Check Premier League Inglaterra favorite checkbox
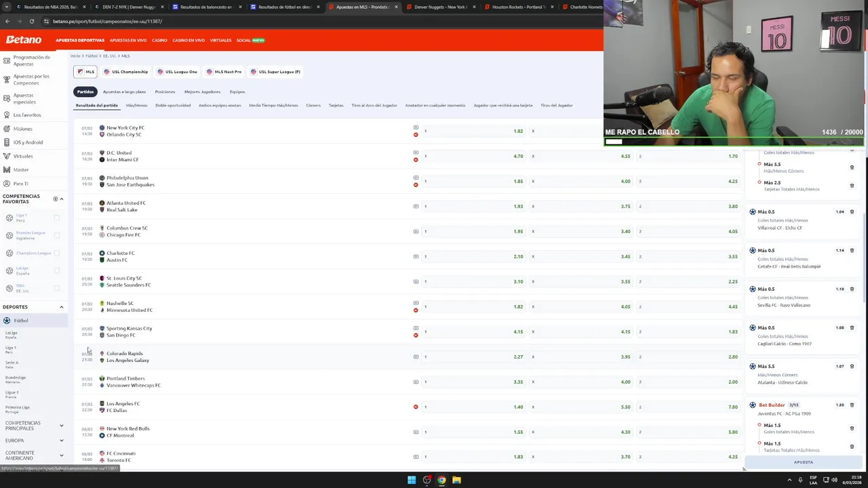868x488 pixels. click(57, 235)
